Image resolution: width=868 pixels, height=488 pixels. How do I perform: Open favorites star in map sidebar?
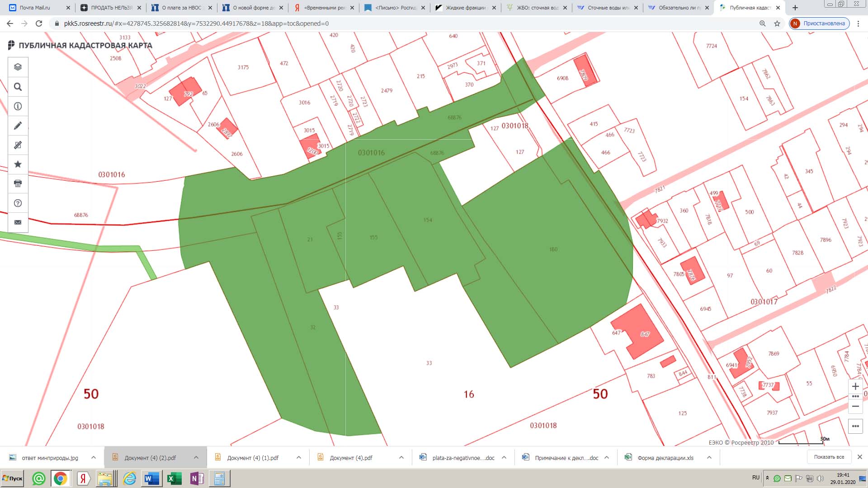pos(18,164)
